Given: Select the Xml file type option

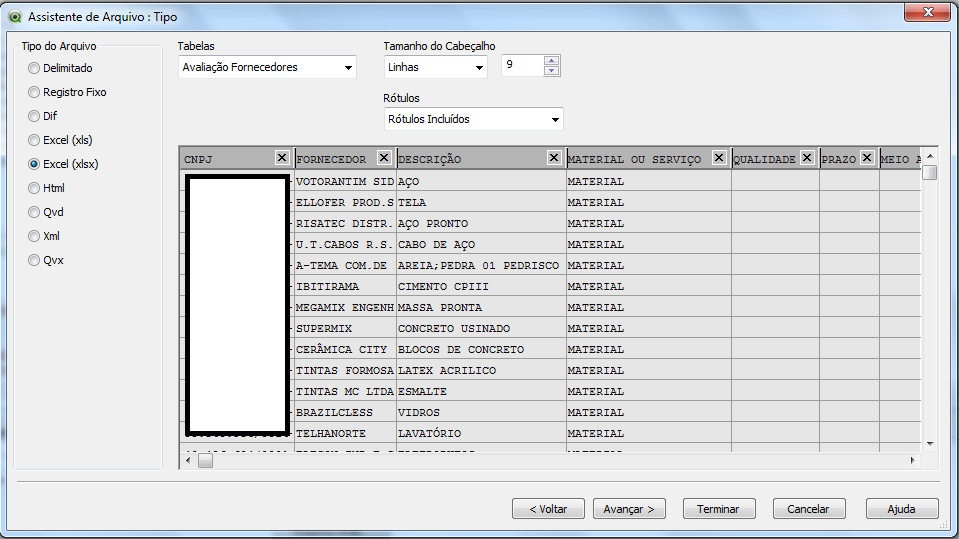Looking at the screenshot, I should coord(44,236).
